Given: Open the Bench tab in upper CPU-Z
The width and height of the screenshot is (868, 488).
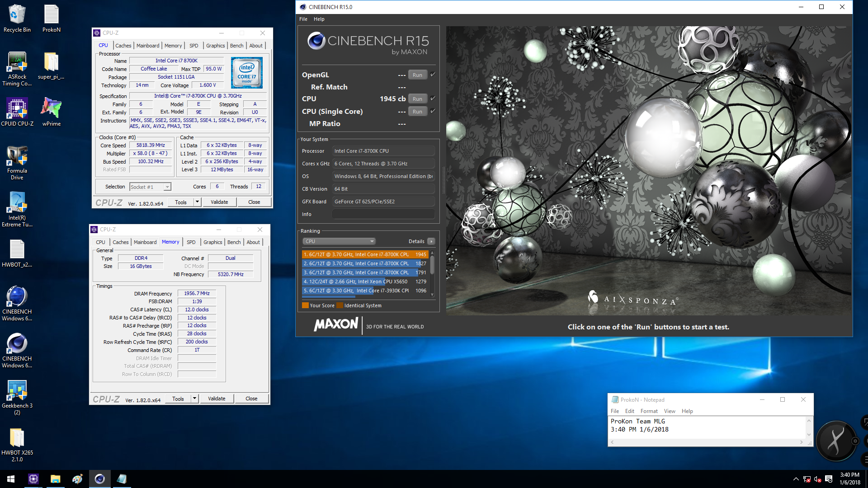Looking at the screenshot, I should tap(236, 46).
